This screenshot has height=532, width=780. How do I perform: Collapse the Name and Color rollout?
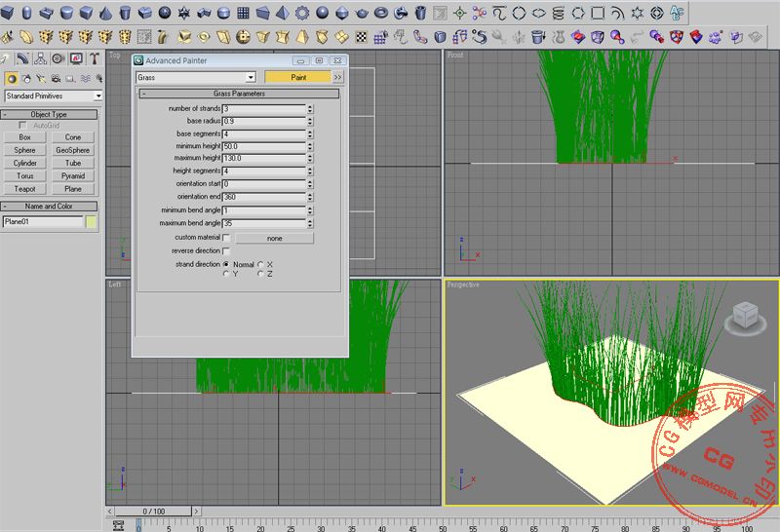(49, 207)
